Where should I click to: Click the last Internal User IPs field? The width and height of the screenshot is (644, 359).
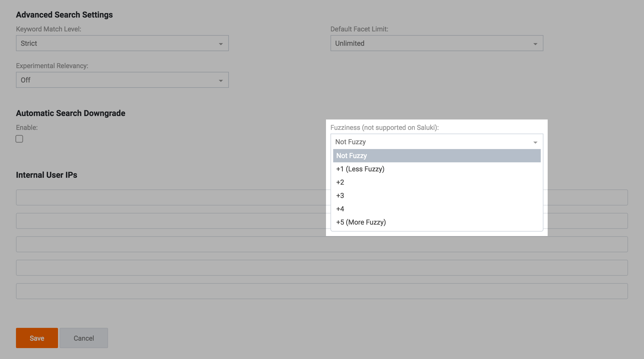click(322, 291)
